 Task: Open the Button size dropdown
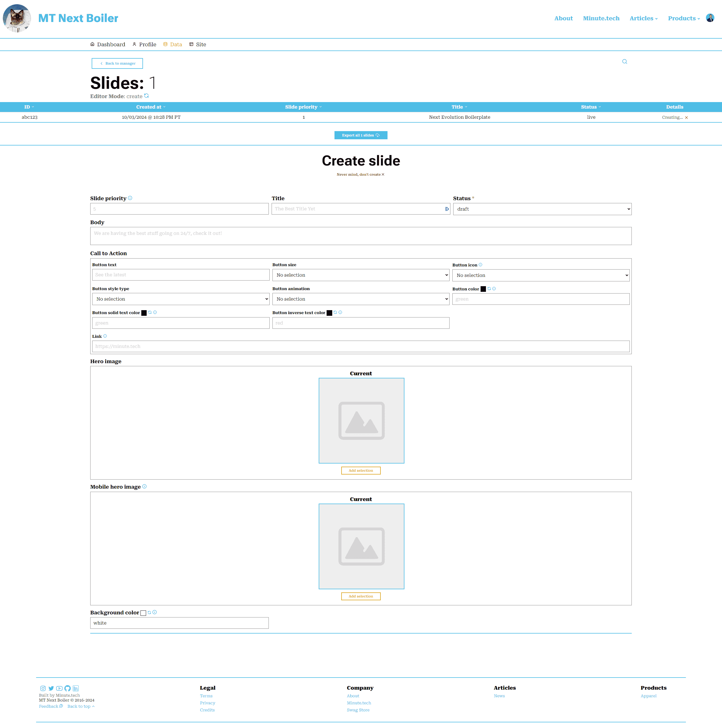click(361, 275)
